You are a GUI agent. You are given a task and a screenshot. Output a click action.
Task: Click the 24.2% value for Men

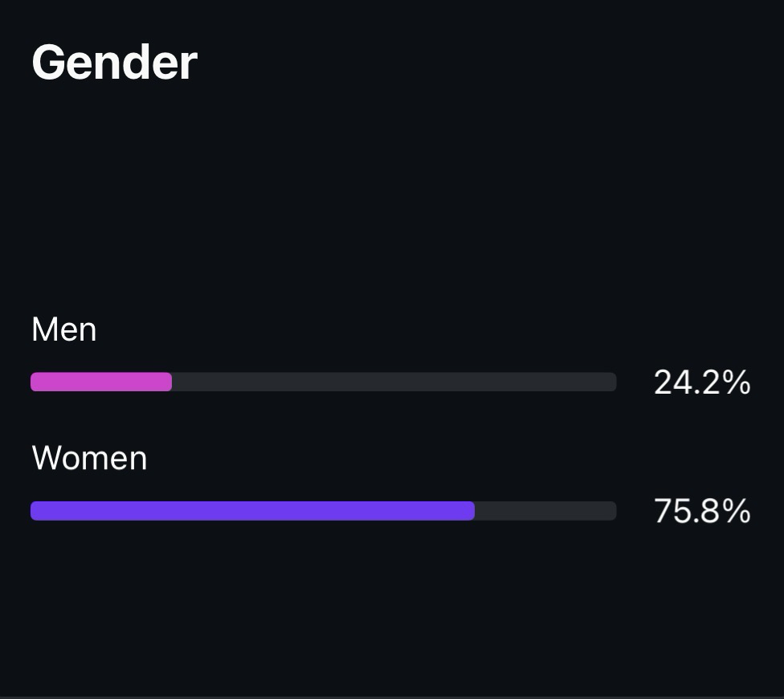tap(701, 382)
